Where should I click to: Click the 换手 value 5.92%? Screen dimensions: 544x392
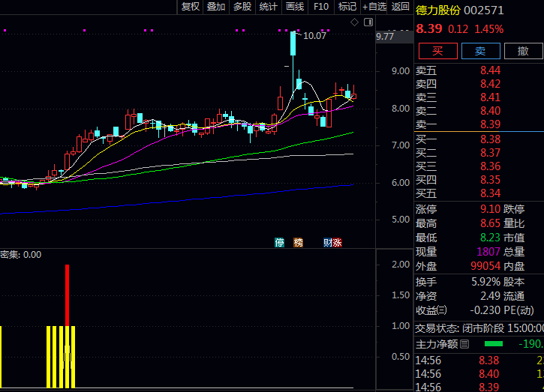point(485,282)
